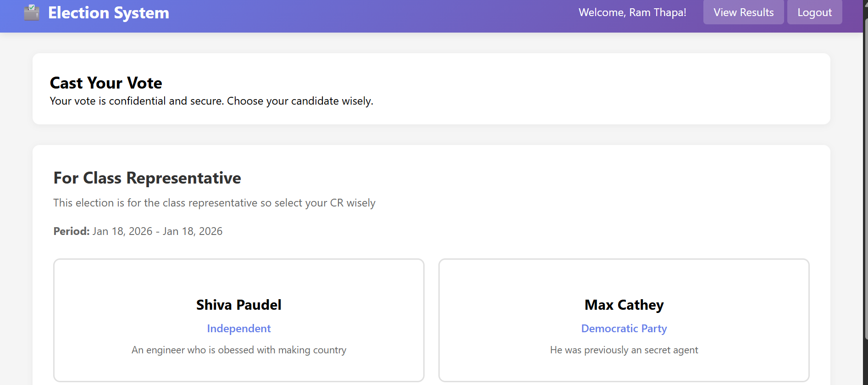Log out using the Logout button
The height and width of the screenshot is (385, 868).
pos(814,12)
